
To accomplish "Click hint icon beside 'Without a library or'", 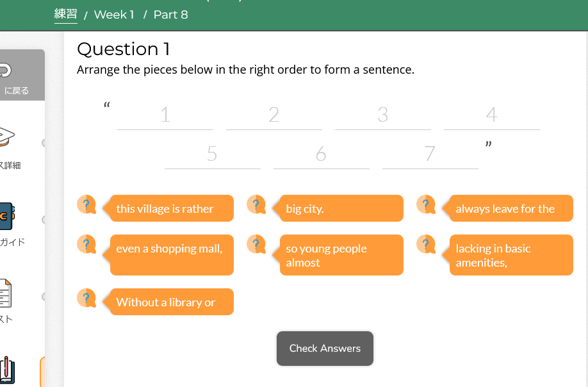I will (x=86, y=299).
